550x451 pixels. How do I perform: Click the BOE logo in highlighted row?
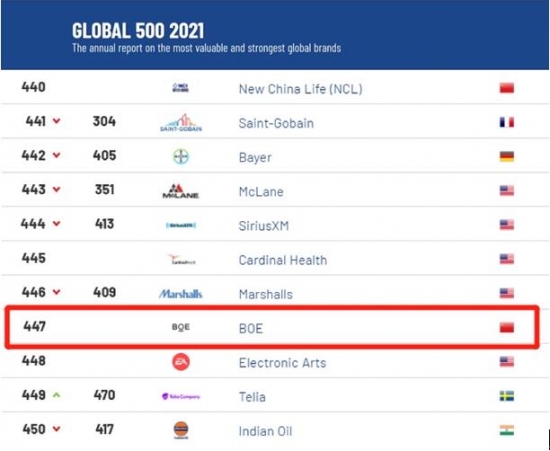pos(181,327)
